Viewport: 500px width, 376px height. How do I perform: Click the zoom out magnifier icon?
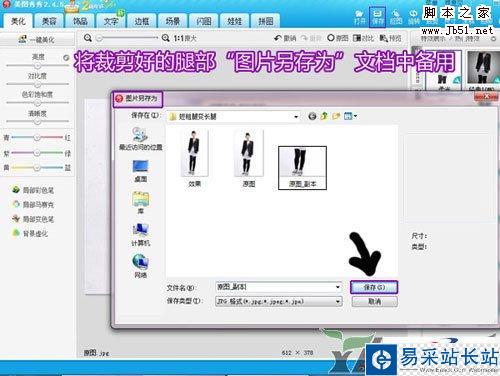[x=88, y=38]
